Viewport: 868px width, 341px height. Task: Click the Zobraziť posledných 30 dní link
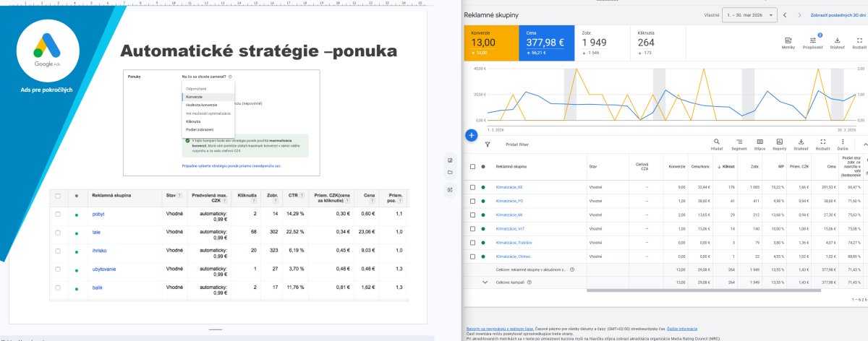pyautogui.click(x=829, y=15)
